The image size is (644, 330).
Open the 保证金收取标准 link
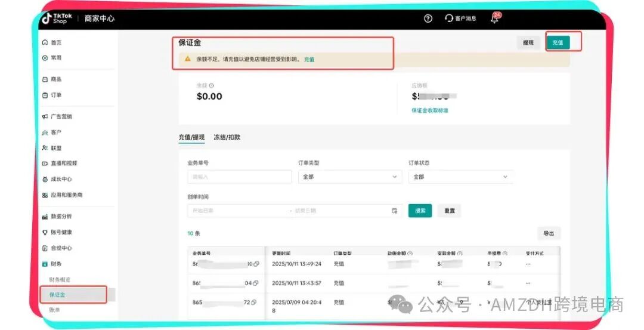[x=429, y=110]
